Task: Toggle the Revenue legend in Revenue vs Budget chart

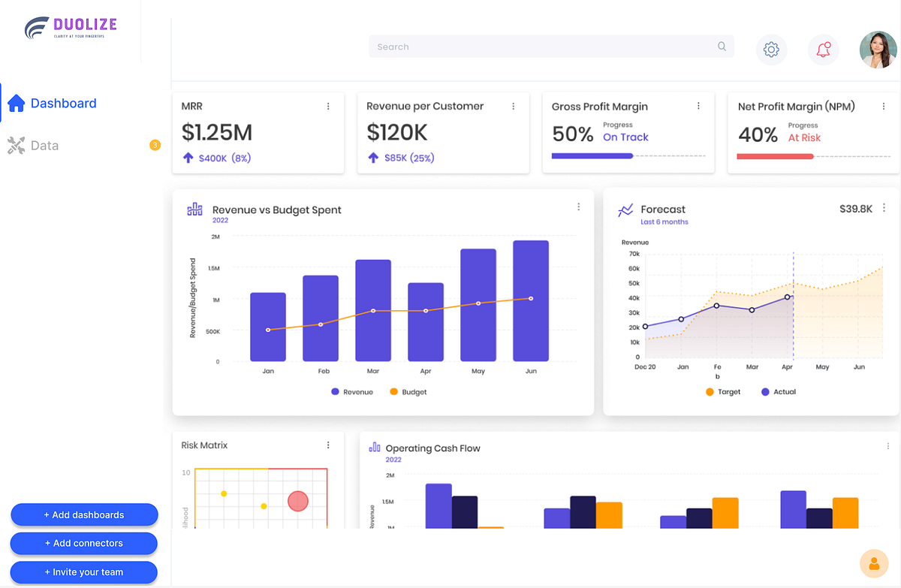Action: 351,391
